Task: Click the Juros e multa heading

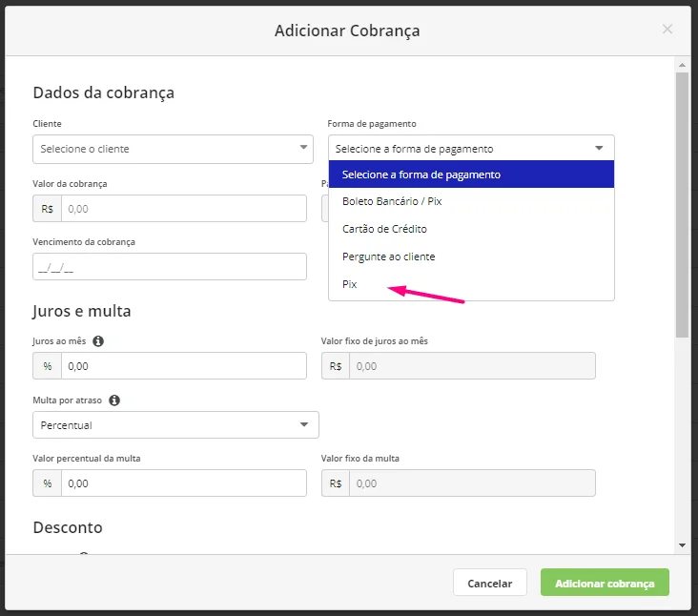Action: [x=82, y=311]
